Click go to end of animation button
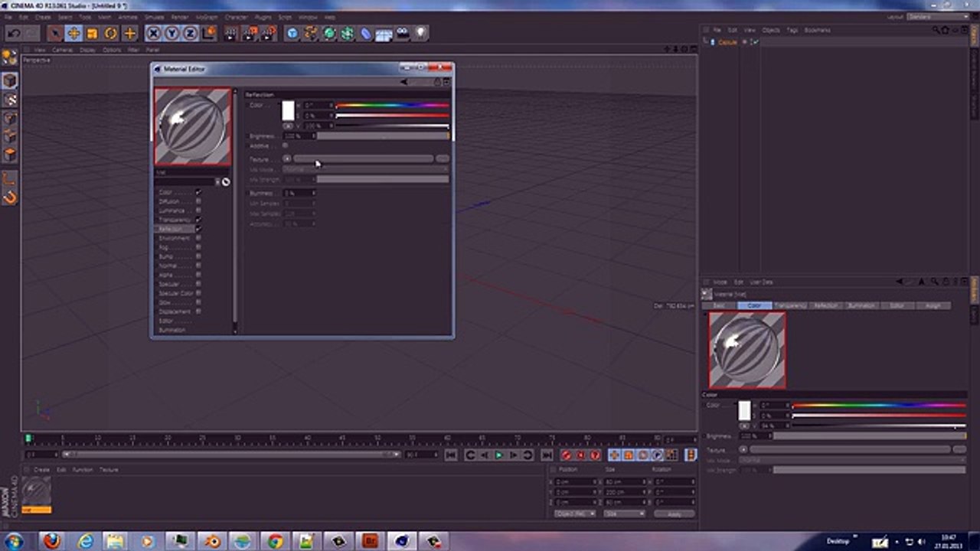The width and height of the screenshot is (980, 551). pyautogui.click(x=547, y=455)
